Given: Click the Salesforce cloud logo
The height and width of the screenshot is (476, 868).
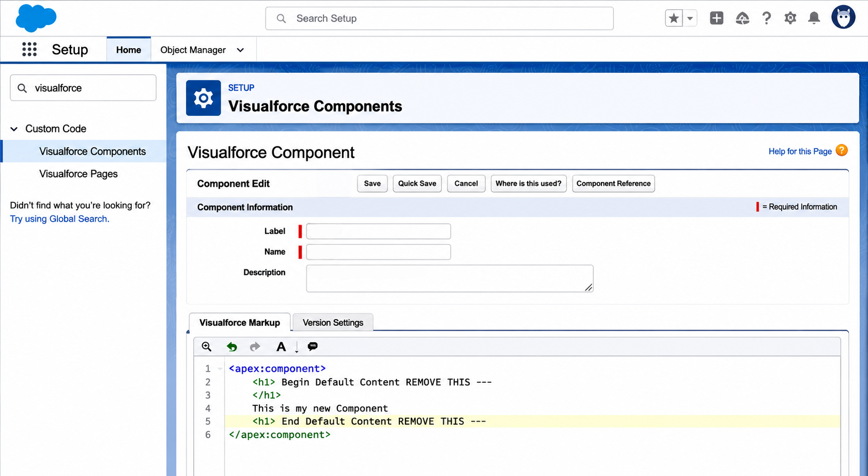Looking at the screenshot, I should (x=36, y=18).
